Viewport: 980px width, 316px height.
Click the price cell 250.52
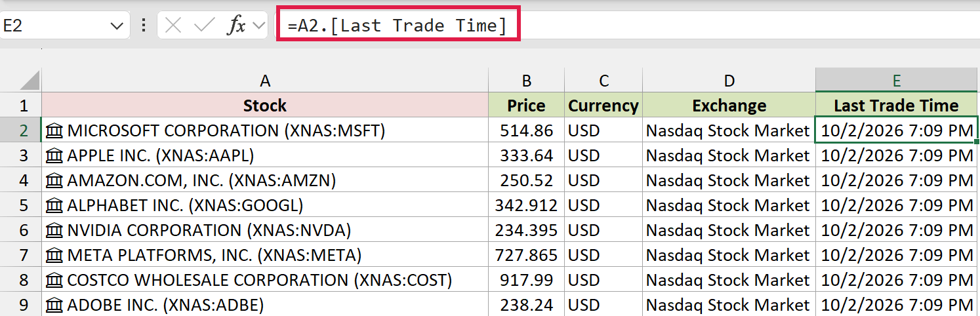527,180
